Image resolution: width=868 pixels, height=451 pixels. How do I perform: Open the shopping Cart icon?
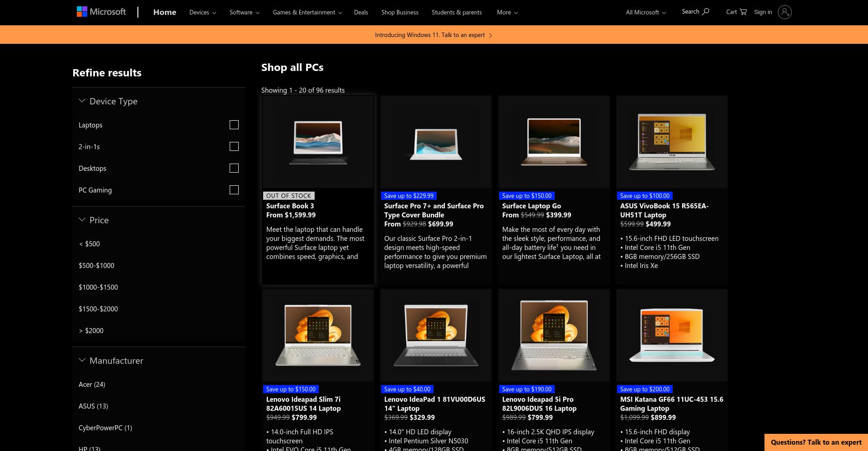tap(743, 12)
